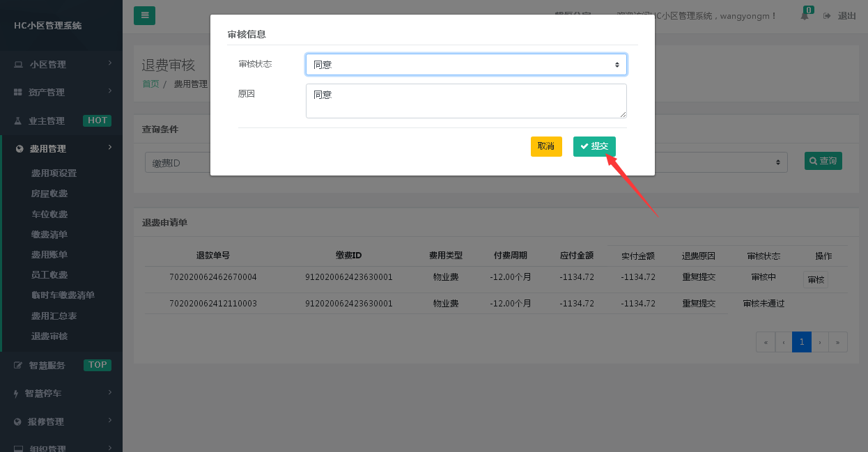Click the TOP badge beside 智慧服务
The image size is (868, 452).
98,365
